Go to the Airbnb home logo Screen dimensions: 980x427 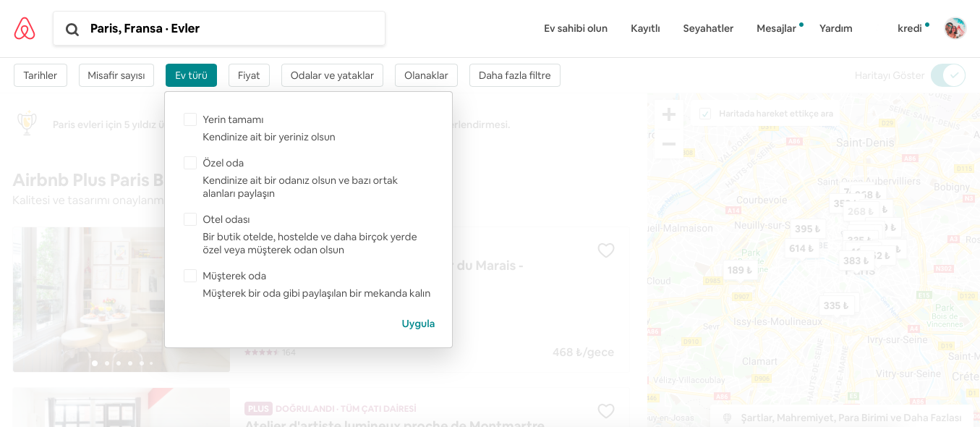[25, 28]
